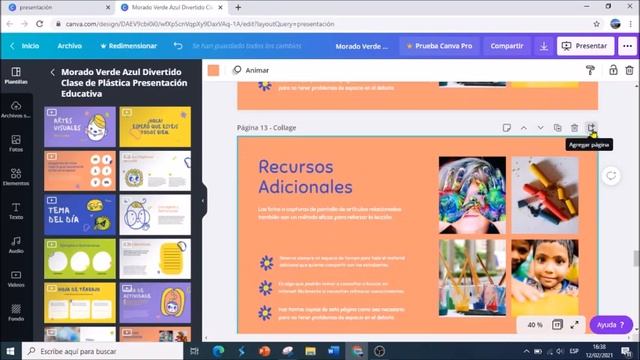The image size is (640, 360).
Task: Enter fullscreen mode with the arrows icon
Action: tap(574, 325)
